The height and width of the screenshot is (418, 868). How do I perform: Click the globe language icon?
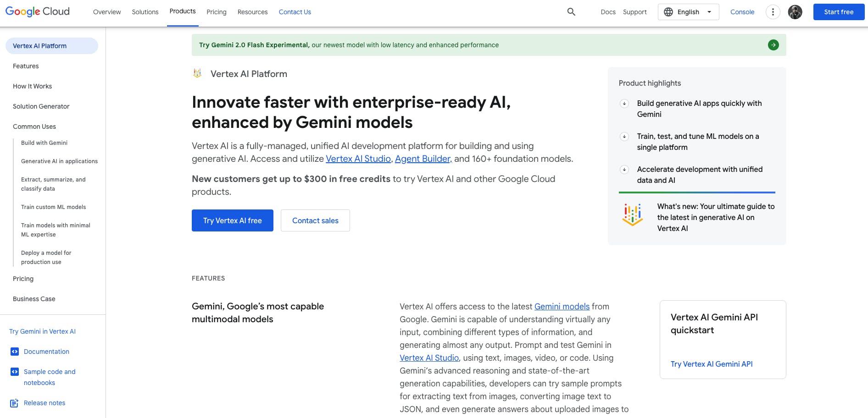(x=668, y=12)
